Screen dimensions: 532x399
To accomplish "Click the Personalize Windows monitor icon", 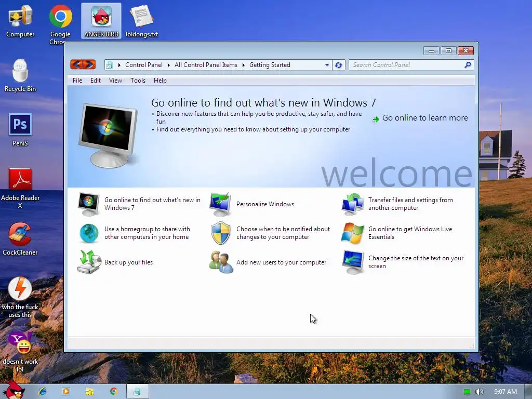I will tap(220, 204).
